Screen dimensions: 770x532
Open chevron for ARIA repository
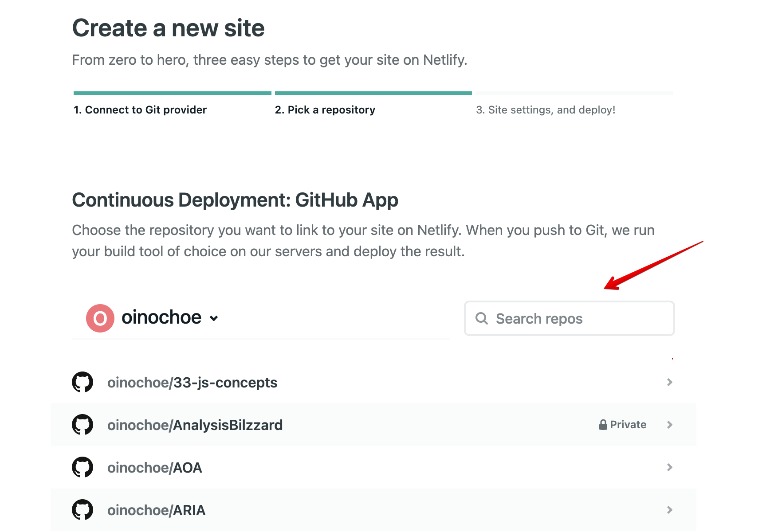click(x=670, y=510)
